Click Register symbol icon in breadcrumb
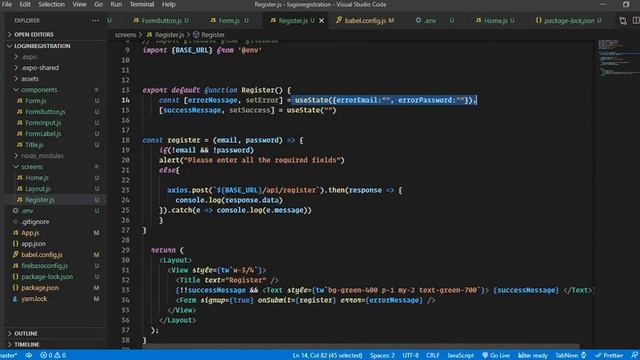The image size is (640, 360). (x=196, y=35)
